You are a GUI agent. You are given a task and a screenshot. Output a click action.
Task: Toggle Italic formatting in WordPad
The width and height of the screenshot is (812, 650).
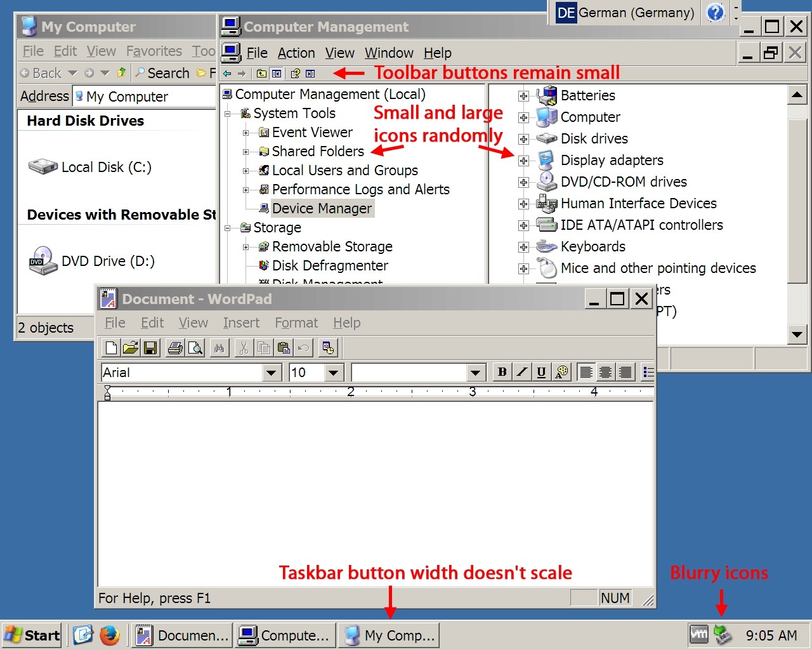522,372
